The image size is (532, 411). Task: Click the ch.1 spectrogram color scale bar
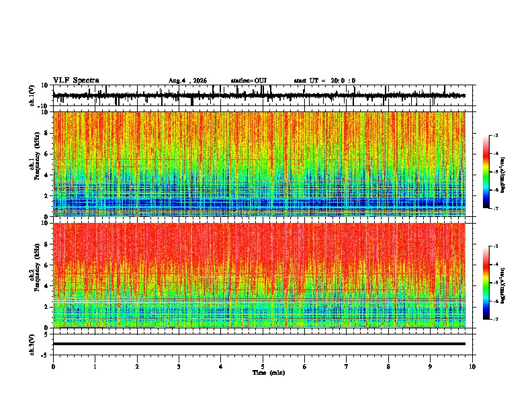click(x=486, y=172)
